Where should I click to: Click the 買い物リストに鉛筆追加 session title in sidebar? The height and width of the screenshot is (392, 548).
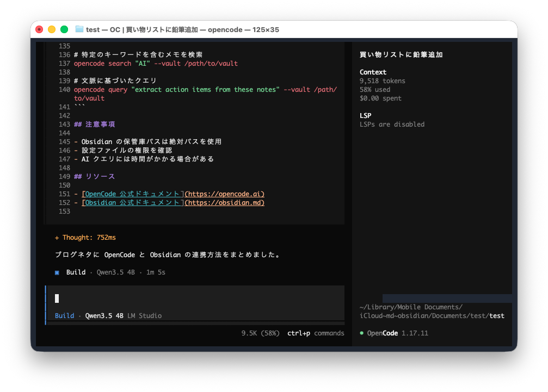[x=401, y=54]
